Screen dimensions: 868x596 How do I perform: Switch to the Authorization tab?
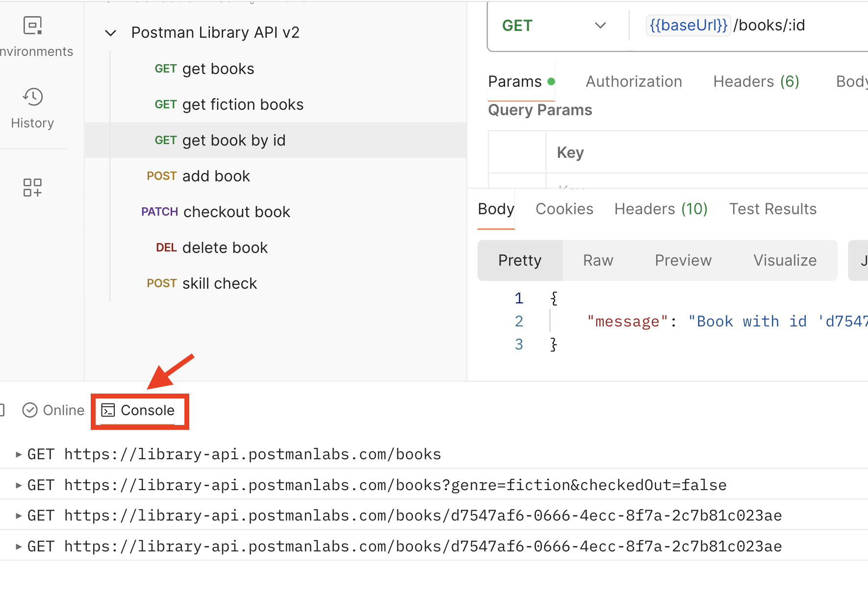(x=634, y=81)
